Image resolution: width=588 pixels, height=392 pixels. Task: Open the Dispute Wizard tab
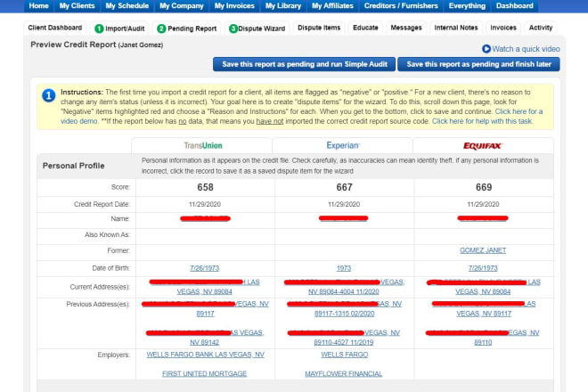click(x=257, y=29)
